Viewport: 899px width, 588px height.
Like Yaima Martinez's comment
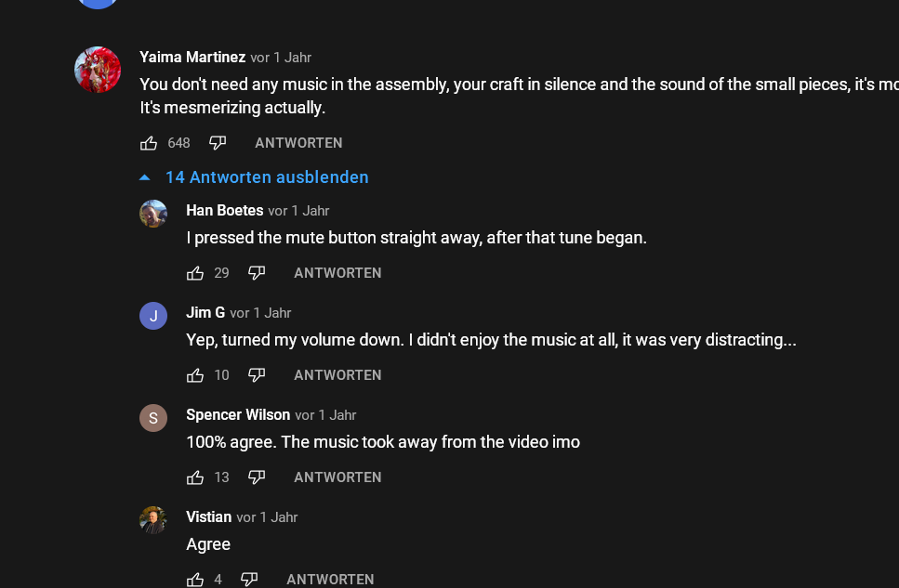click(x=149, y=143)
